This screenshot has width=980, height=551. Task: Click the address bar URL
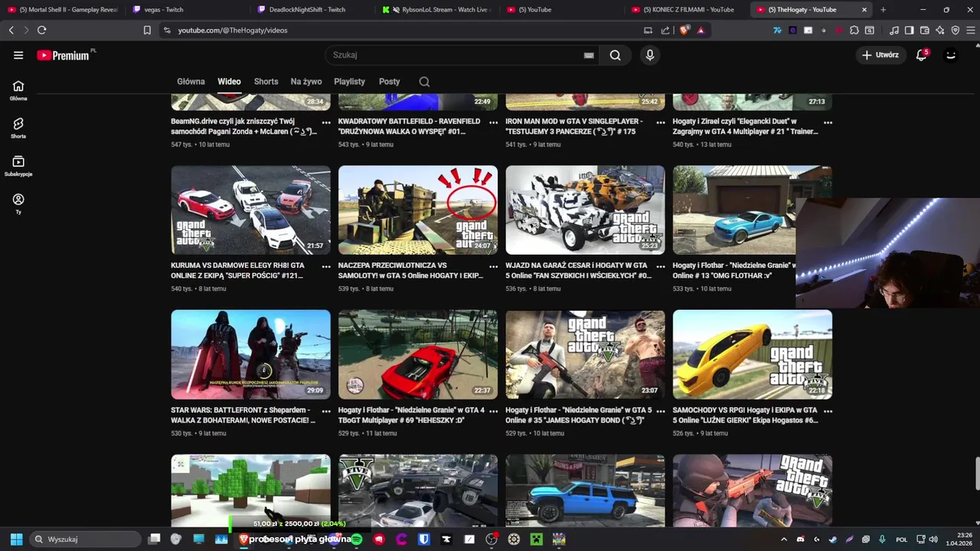pyautogui.click(x=233, y=30)
